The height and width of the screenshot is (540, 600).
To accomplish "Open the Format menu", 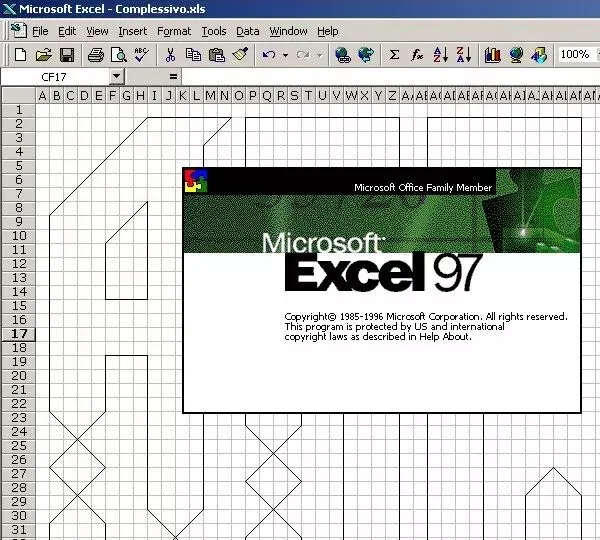I will click(x=174, y=31).
